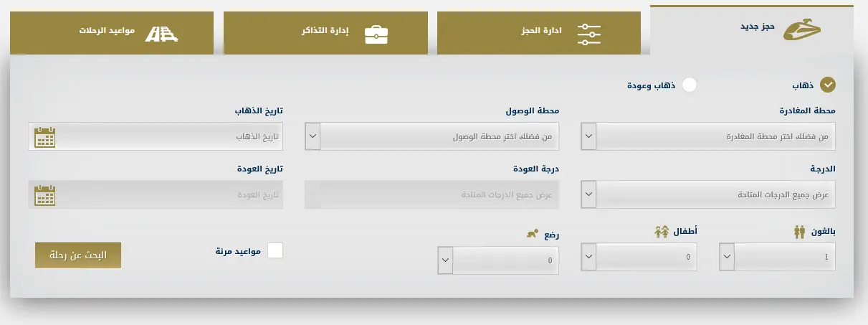Expand the محطة المغادرة station dropdown
The width and height of the screenshot is (868, 325).
[708, 136]
